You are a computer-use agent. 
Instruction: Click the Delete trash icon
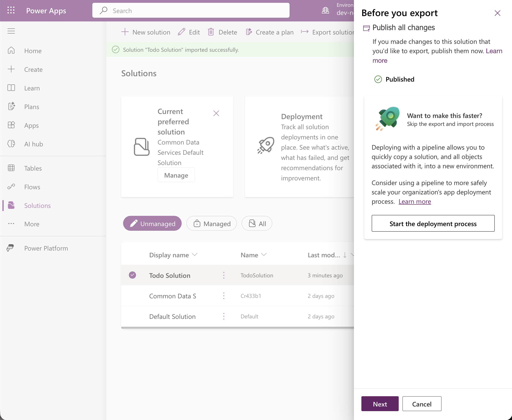tap(211, 32)
